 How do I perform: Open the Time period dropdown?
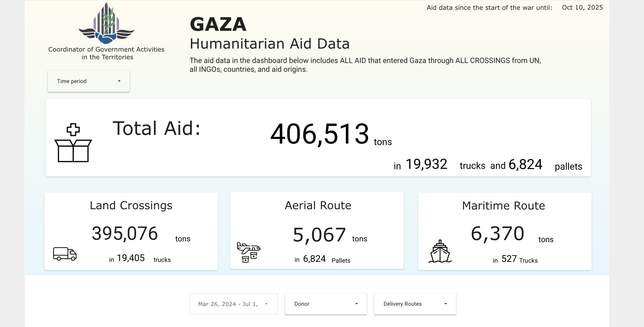[x=88, y=81]
